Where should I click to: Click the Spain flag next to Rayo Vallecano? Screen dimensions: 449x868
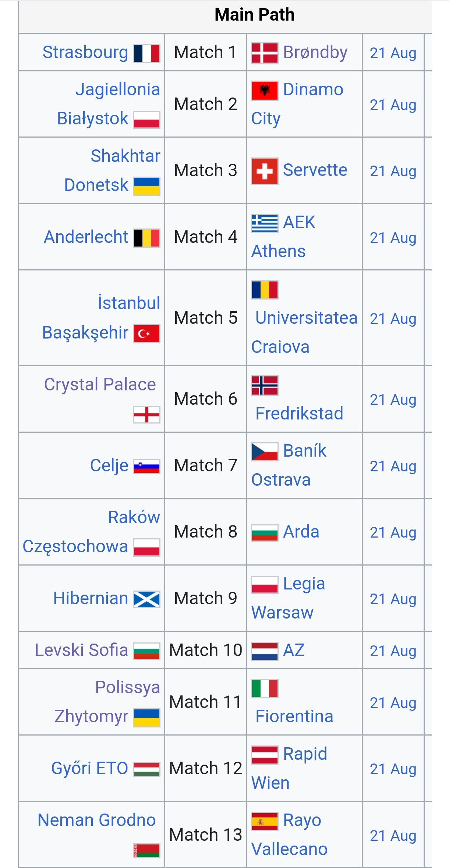(x=265, y=822)
